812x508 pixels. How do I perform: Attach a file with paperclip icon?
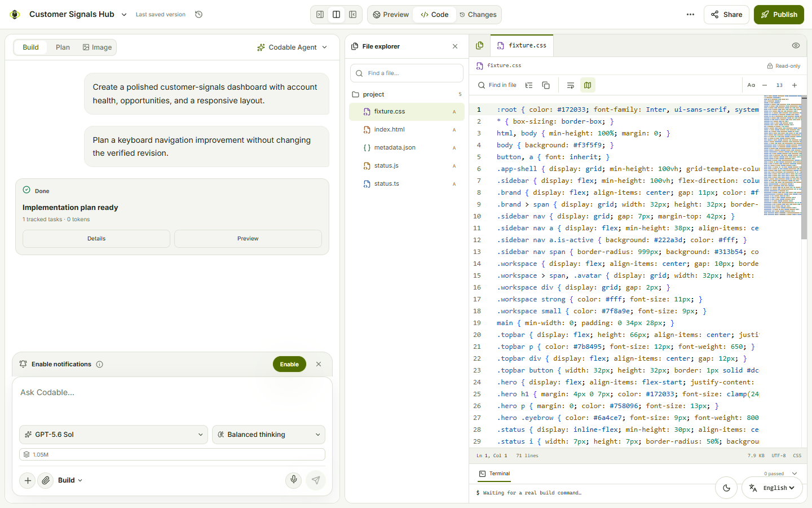(x=46, y=480)
